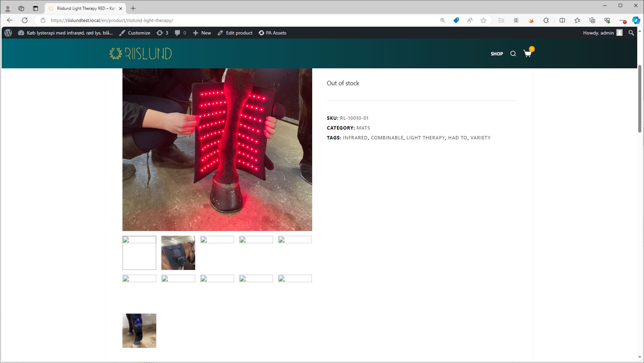Click the address bar URL field
Image resolution: width=644 pixels, height=363 pixels.
(237, 20)
